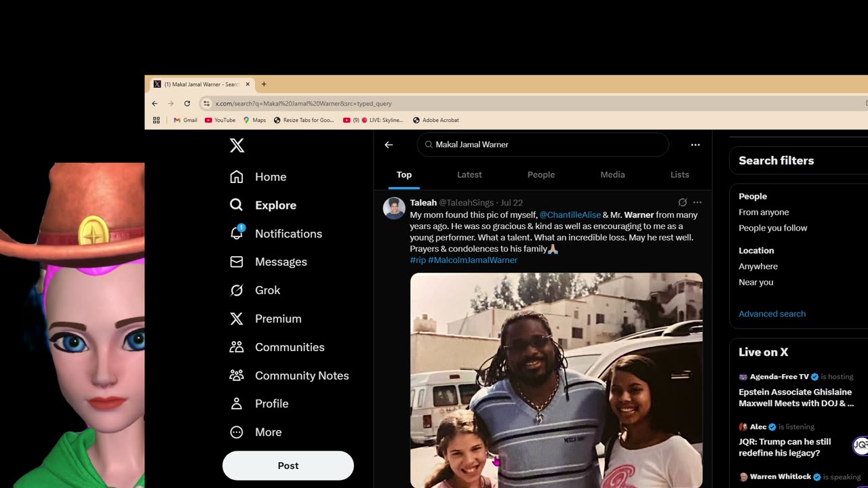
Task: Open the photo in Taleah's post
Action: pyautogui.click(x=556, y=380)
